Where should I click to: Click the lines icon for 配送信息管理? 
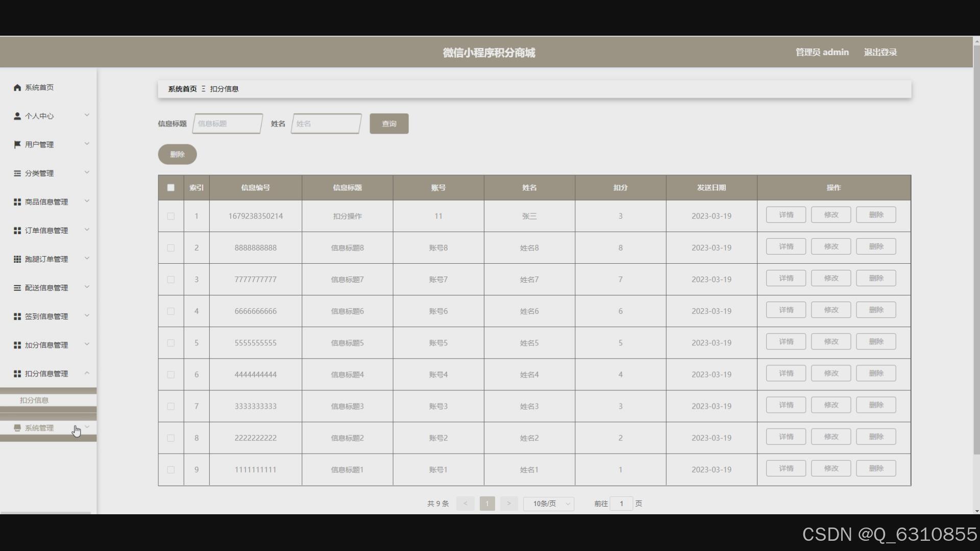(17, 288)
